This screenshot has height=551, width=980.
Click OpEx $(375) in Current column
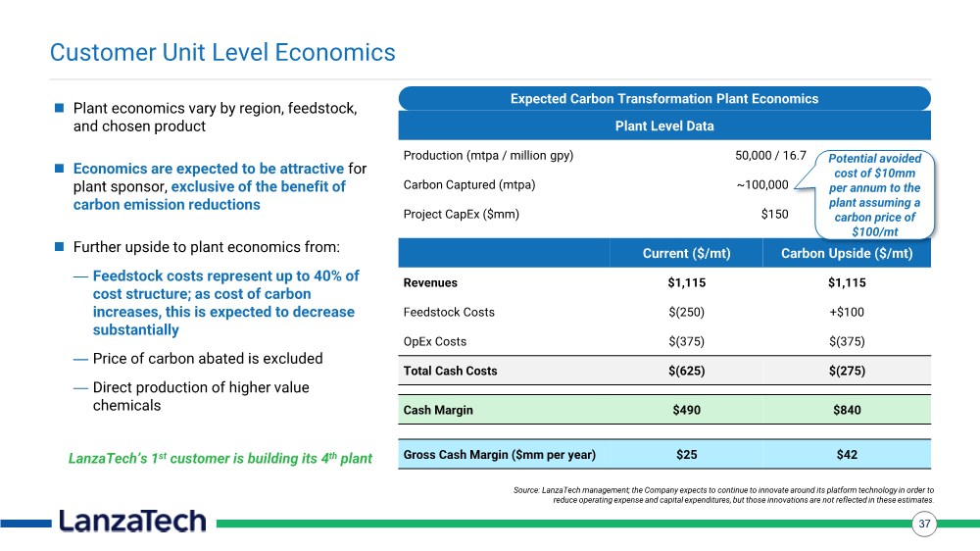[686, 341]
